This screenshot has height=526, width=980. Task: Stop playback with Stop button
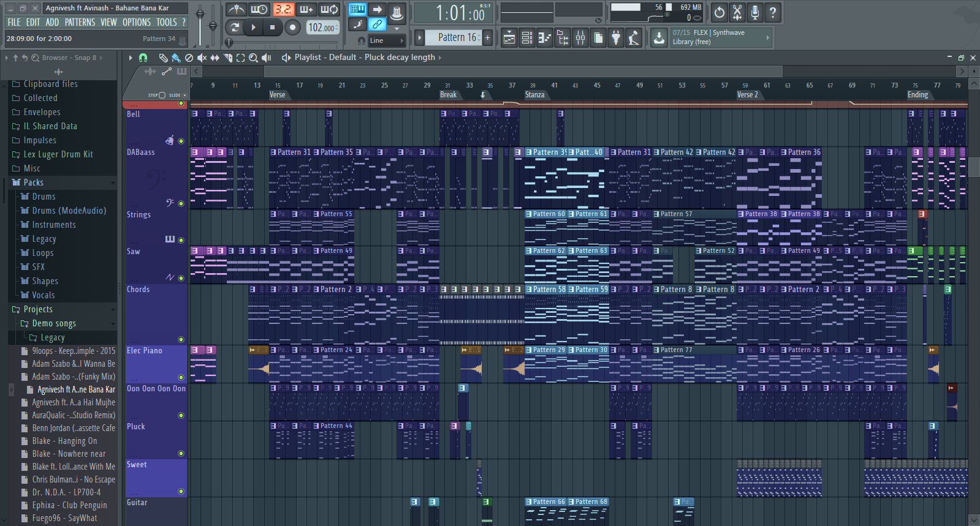[x=273, y=27]
